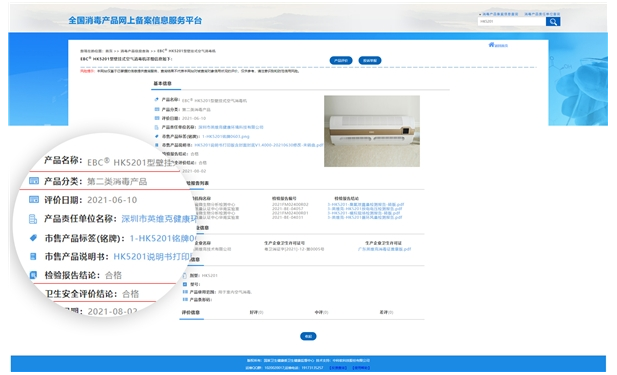Open the first inspection report pdf link
This screenshot has height=375, width=617.
point(366,205)
